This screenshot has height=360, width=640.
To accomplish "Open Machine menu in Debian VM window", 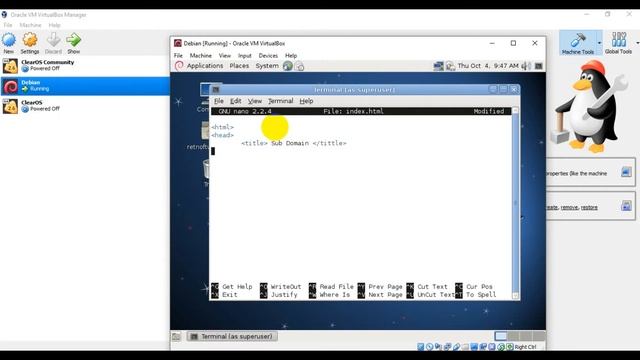I will click(x=200, y=56).
